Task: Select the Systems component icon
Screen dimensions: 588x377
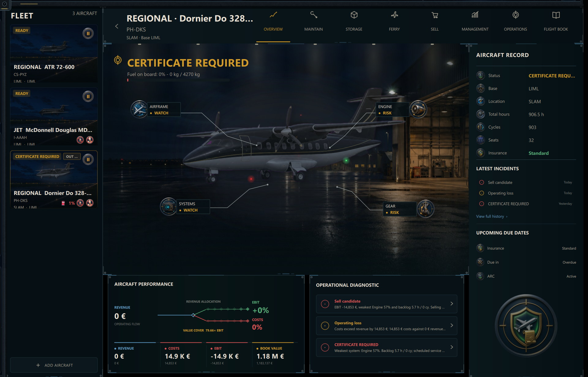Action: pos(168,207)
